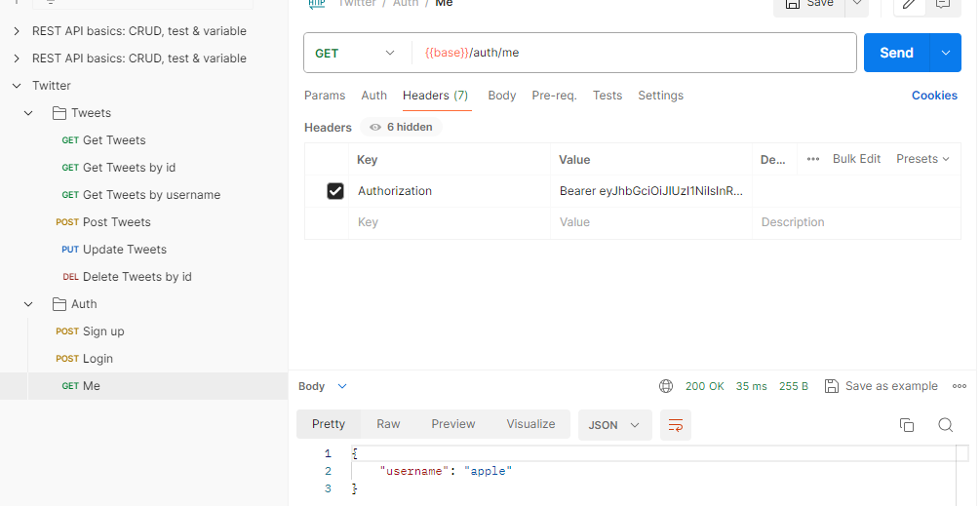
Task: Select the Raw response view
Action: (x=388, y=424)
